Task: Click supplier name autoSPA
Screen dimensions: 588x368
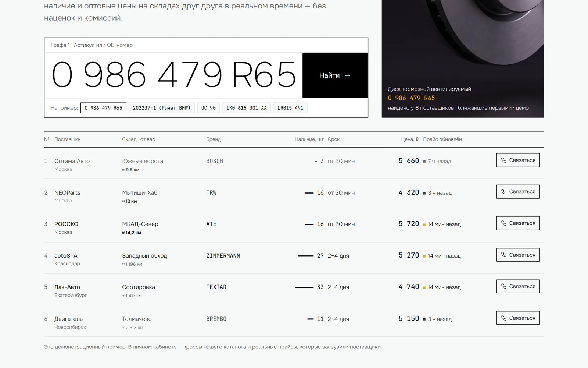Action: (x=66, y=256)
